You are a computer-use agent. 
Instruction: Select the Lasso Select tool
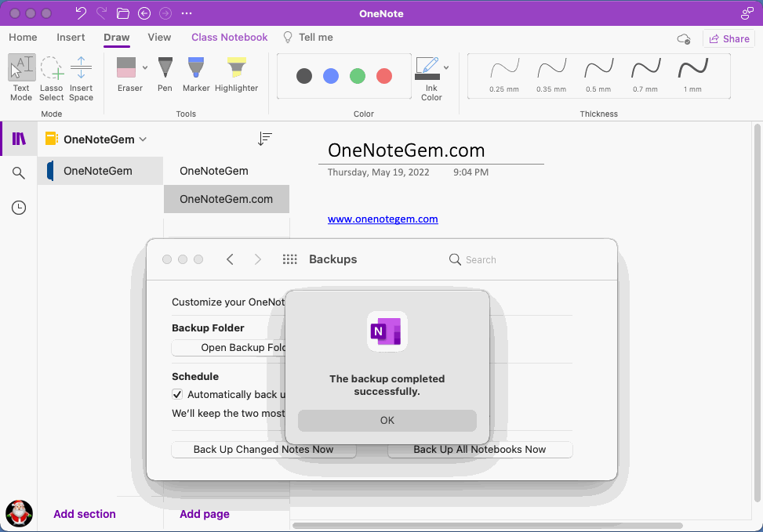point(52,78)
